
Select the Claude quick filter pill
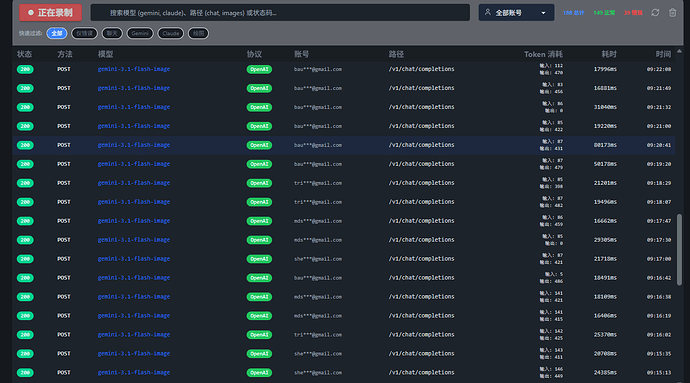tap(171, 33)
